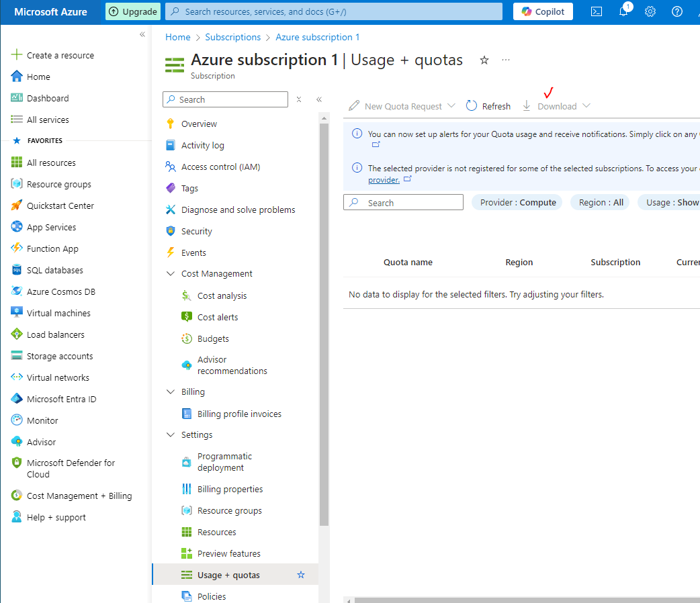Open Storage accounts favorite
Screen dimensions: 700x603
(x=60, y=356)
